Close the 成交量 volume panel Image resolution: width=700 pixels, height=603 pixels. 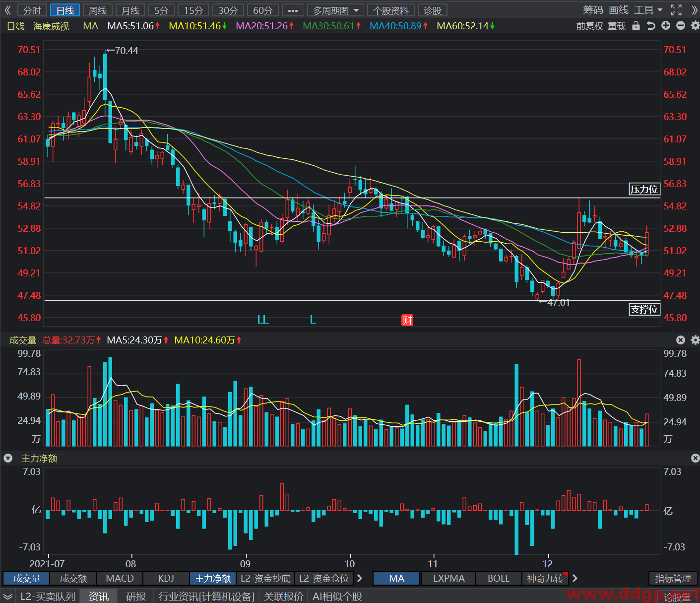pos(681,340)
